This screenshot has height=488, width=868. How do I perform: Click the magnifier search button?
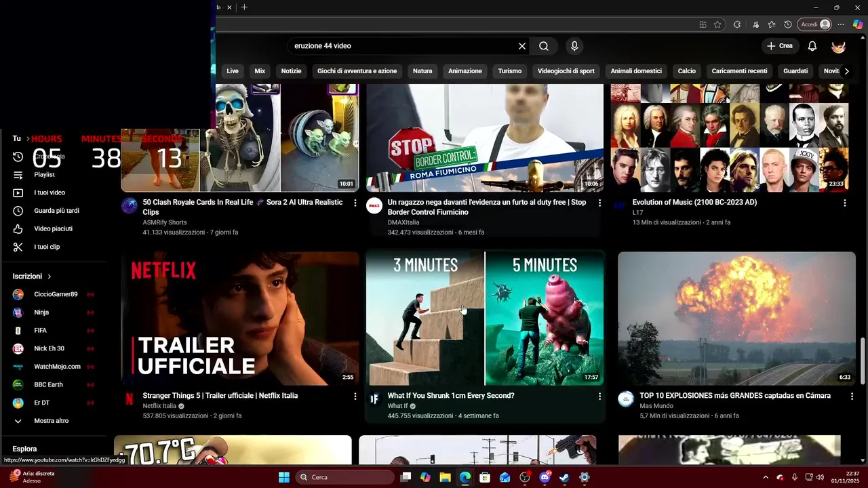coord(544,46)
